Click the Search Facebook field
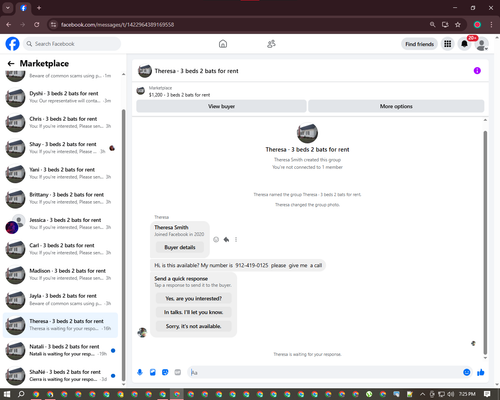The height and width of the screenshot is (400, 500). [72, 44]
